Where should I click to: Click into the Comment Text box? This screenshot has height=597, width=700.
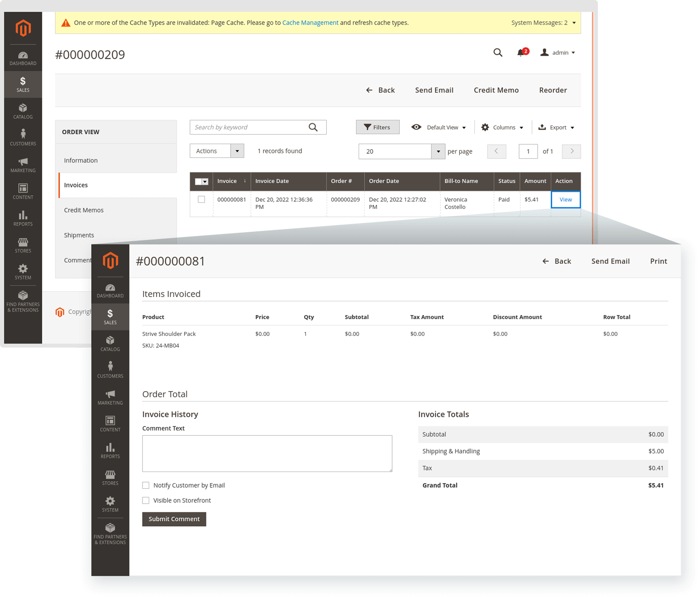coord(267,453)
